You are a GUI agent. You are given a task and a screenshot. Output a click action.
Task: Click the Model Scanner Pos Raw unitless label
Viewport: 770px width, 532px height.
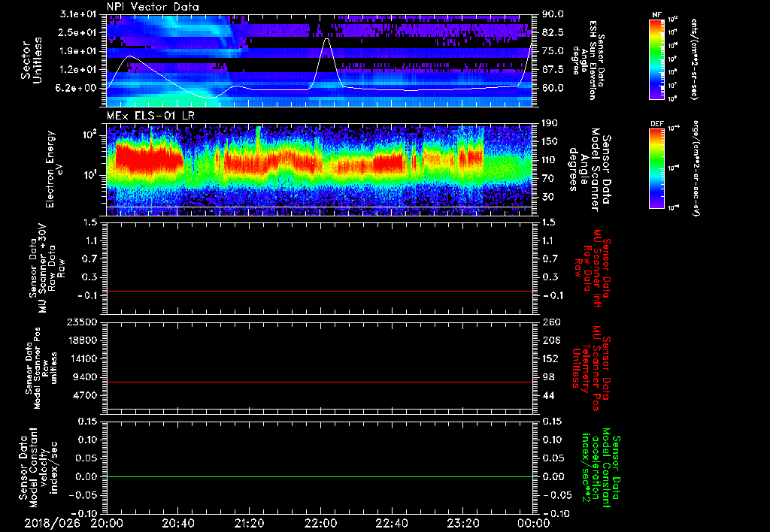click(41, 368)
